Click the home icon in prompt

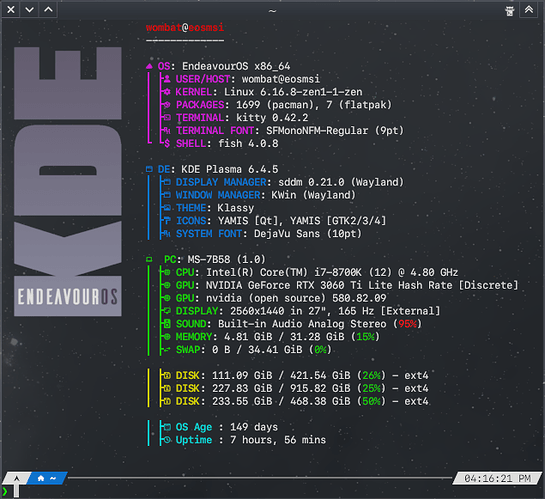pyautogui.click(x=41, y=478)
